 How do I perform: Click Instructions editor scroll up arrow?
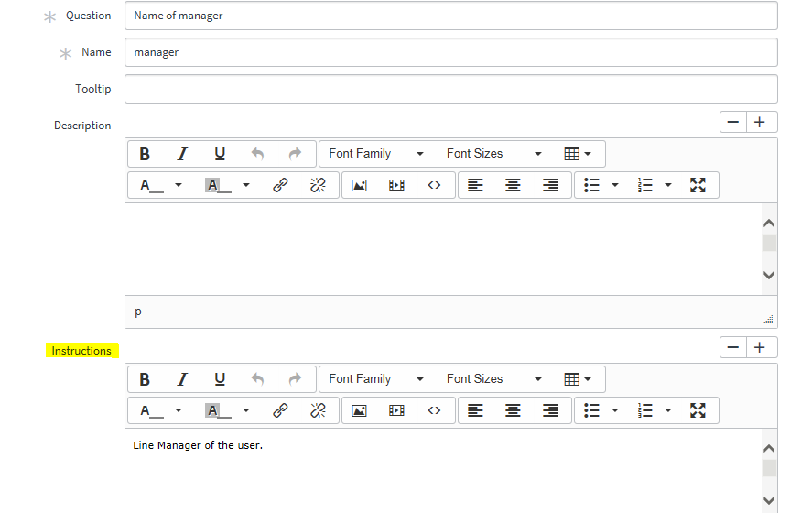click(769, 449)
